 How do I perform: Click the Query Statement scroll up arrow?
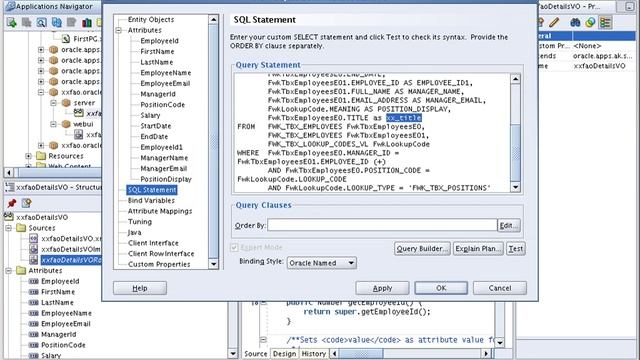point(516,79)
